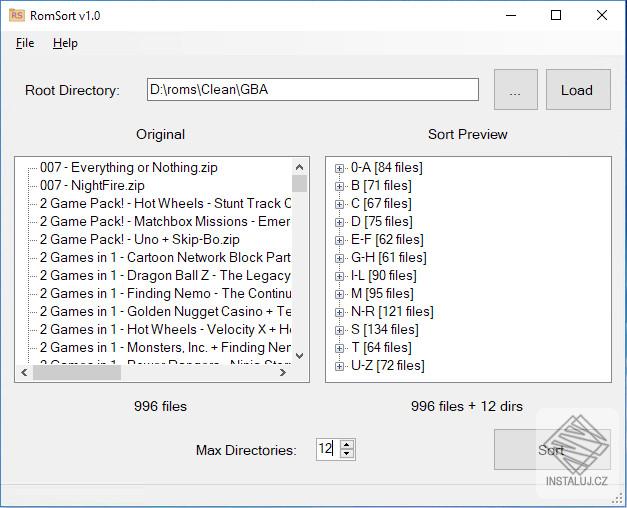Expand the D [75 files] node

point(339,222)
